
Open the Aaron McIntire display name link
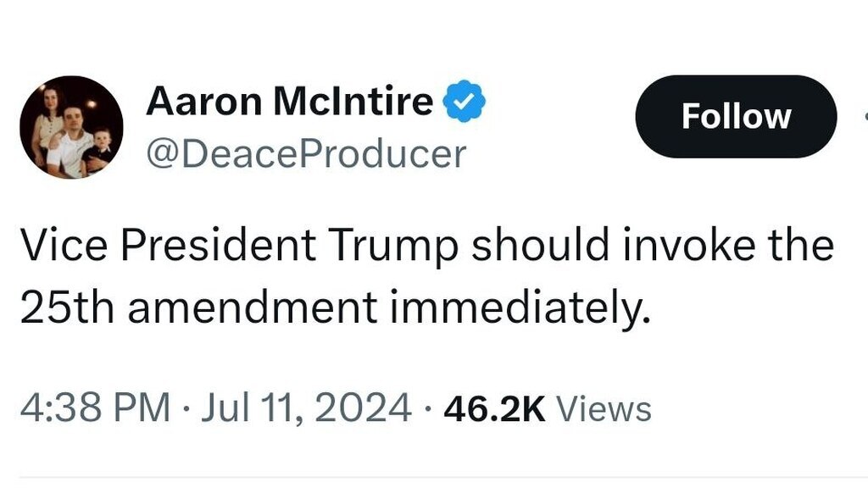point(289,103)
